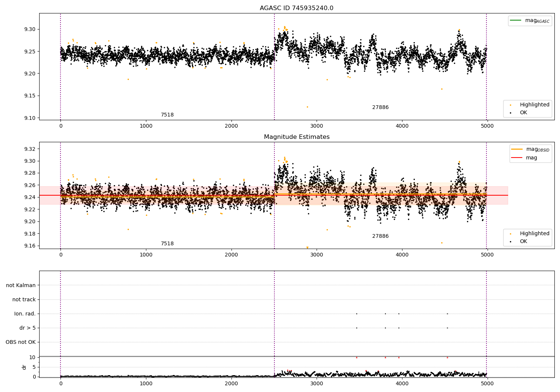Image resolution: width=560 pixels, height=392 pixels.
Task: Click the red dr marker near x=3800
Action: coord(385,357)
